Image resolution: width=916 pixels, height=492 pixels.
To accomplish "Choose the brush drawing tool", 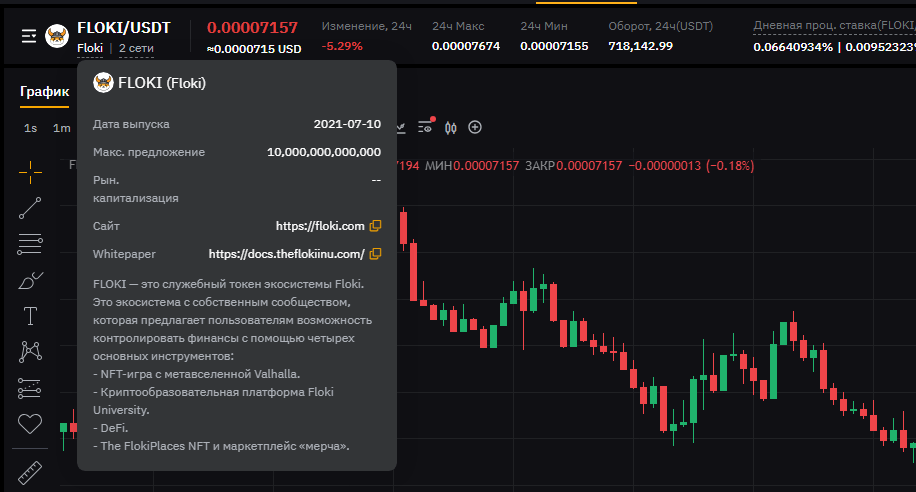I will tap(30, 280).
